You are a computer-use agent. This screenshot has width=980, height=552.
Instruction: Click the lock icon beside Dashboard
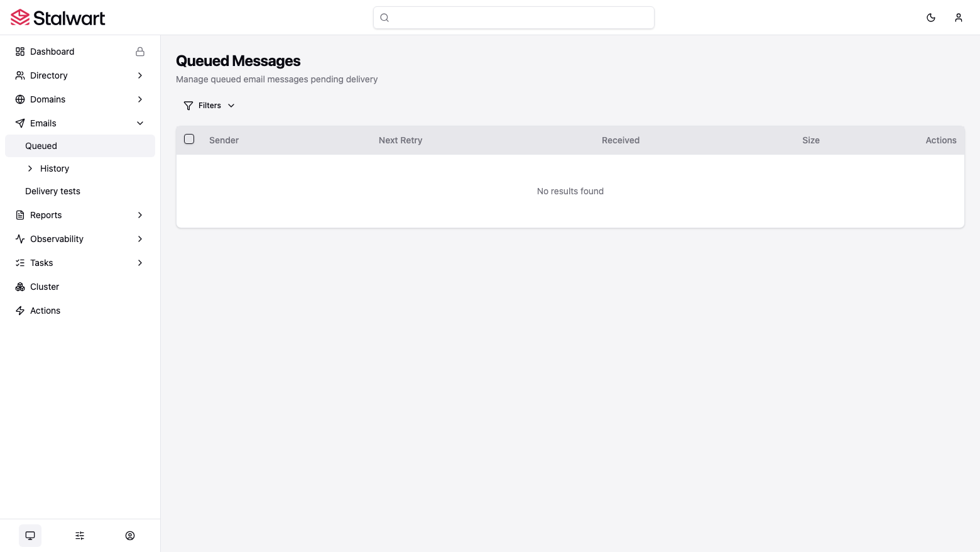140,52
